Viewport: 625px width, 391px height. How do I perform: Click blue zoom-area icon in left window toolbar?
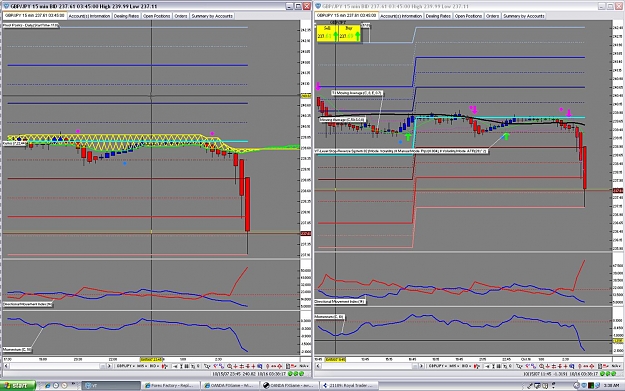[x=259, y=366]
